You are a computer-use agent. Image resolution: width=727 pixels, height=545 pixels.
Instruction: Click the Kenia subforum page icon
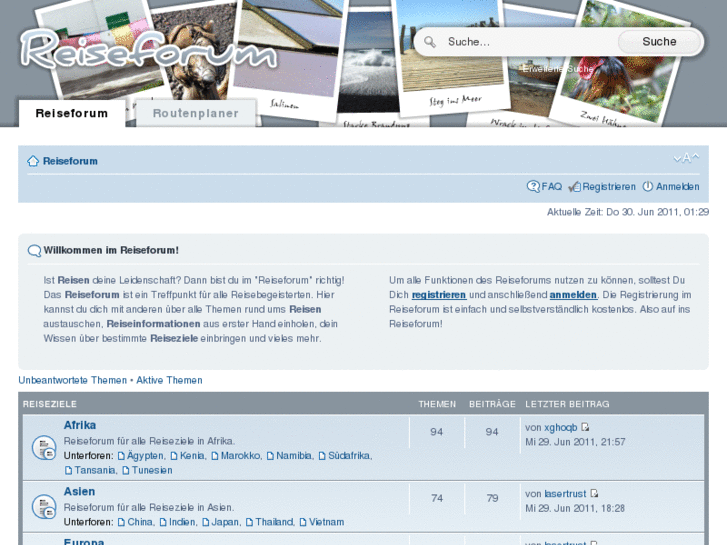point(174,456)
